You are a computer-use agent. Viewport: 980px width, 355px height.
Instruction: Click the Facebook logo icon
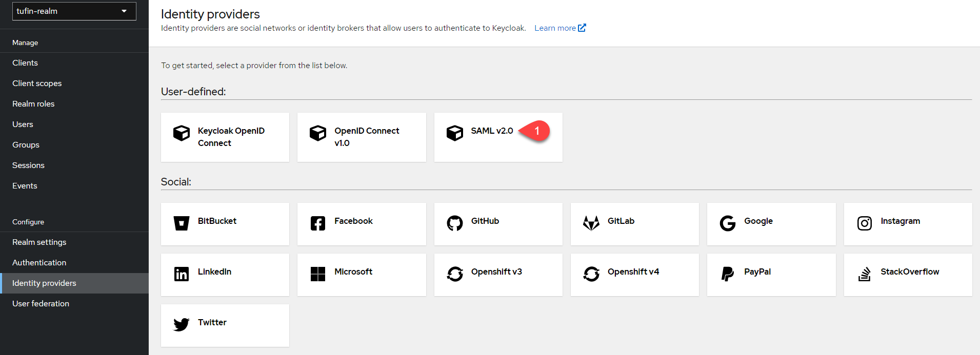pos(317,223)
